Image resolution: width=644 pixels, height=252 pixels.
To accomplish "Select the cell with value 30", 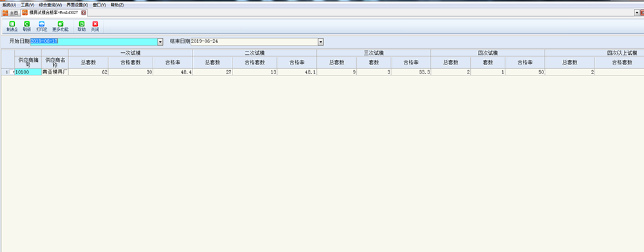I will pos(131,72).
